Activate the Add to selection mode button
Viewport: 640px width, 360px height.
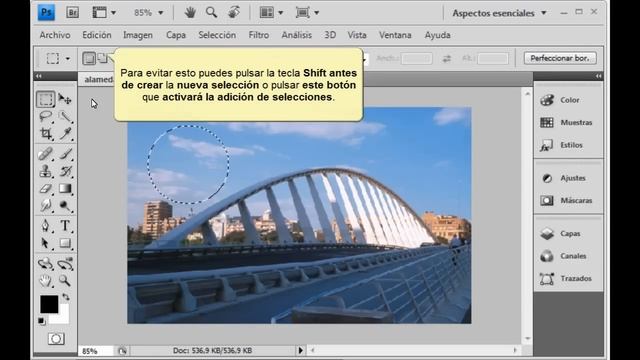pos(102,58)
